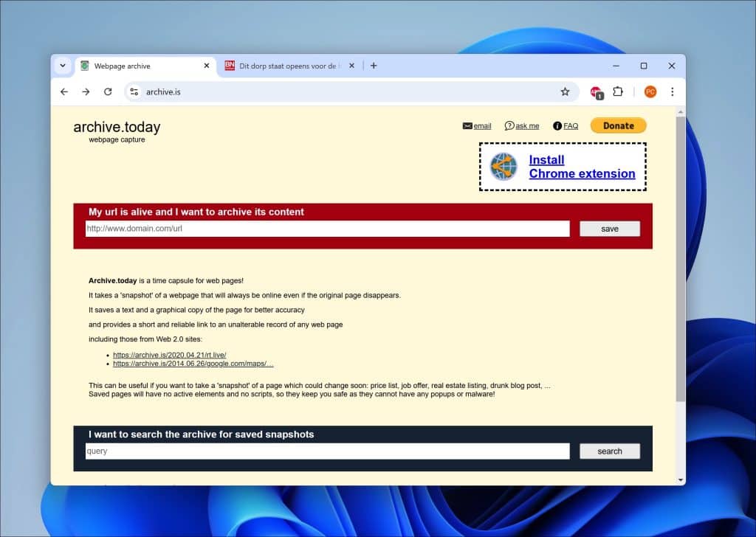The width and height of the screenshot is (756, 537).
Task: Click the archive.today site title
Action: tap(117, 127)
